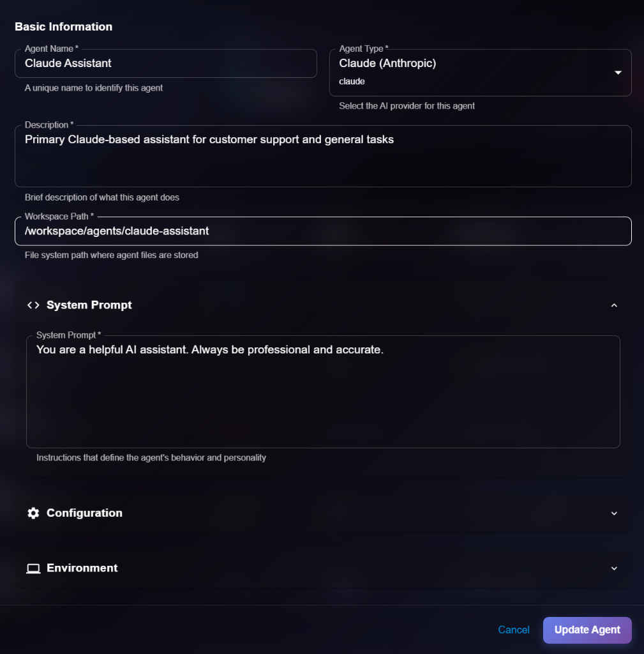Expand the Environment section chevron
Image resolution: width=644 pixels, height=654 pixels.
point(614,568)
